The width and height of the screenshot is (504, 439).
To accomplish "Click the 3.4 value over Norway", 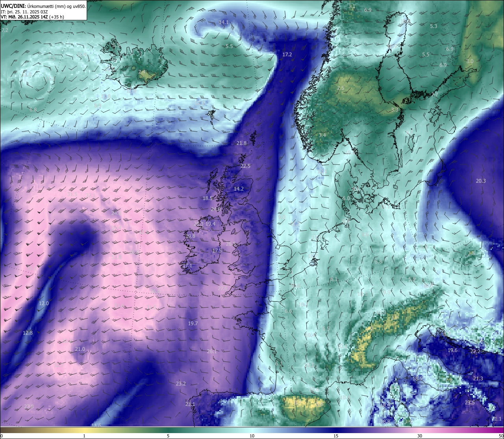I will coord(322,135).
